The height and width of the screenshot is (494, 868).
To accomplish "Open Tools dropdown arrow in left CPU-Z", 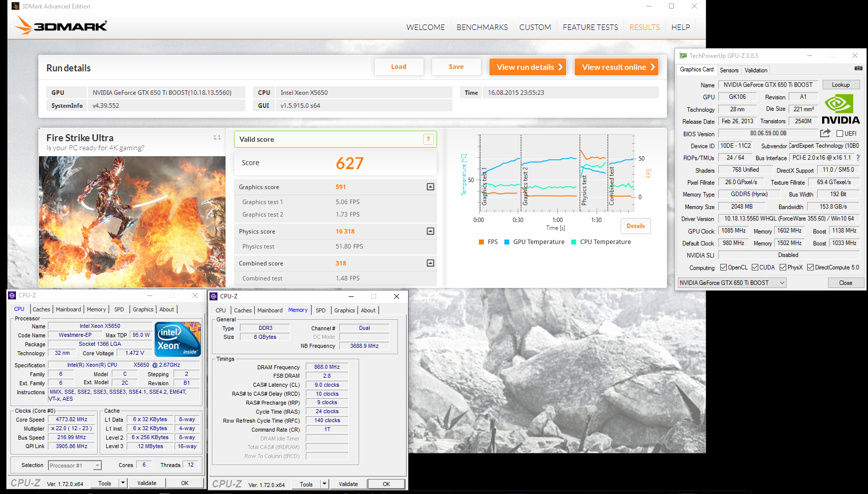I will tap(123, 483).
